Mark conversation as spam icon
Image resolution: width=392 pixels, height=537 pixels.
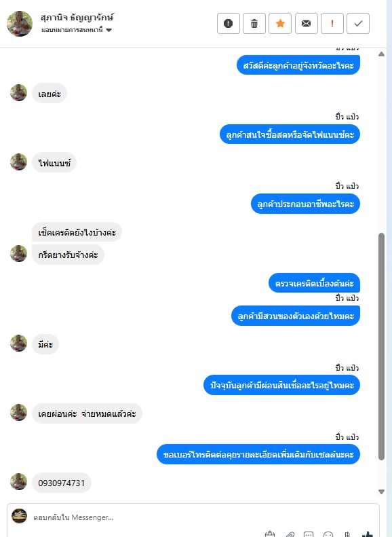[228, 24]
